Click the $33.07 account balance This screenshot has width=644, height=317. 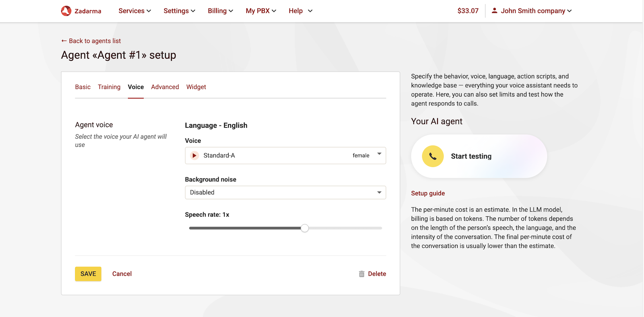tap(468, 11)
